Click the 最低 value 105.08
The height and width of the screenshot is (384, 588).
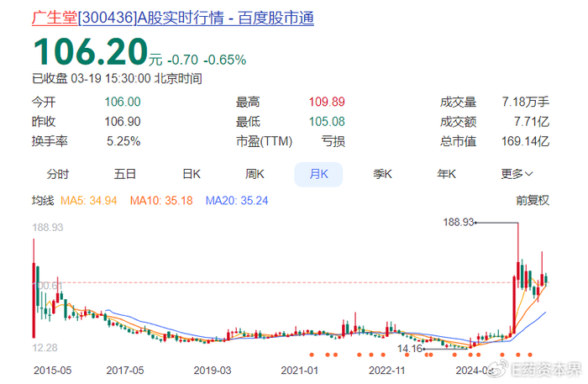coord(327,122)
